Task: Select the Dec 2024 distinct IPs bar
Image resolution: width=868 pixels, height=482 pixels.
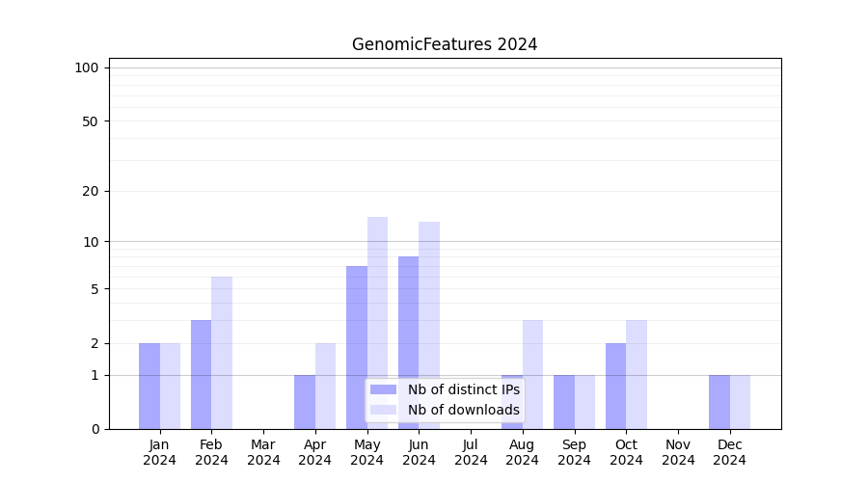Action: pyautogui.click(x=719, y=402)
